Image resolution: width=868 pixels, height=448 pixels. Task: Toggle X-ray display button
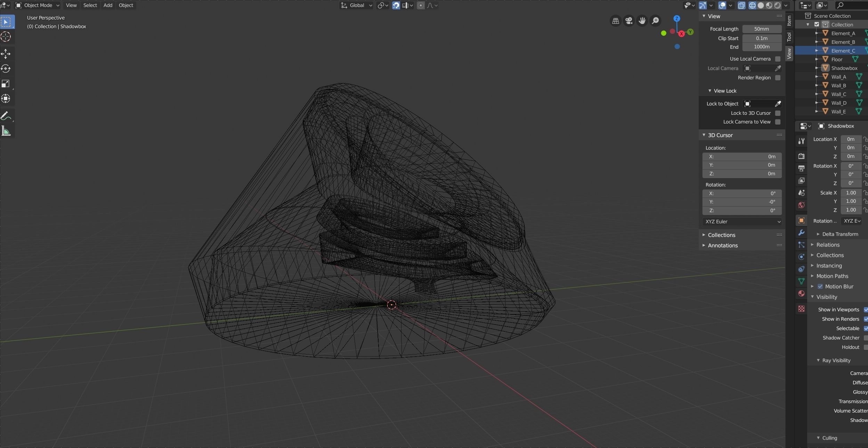point(741,5)
